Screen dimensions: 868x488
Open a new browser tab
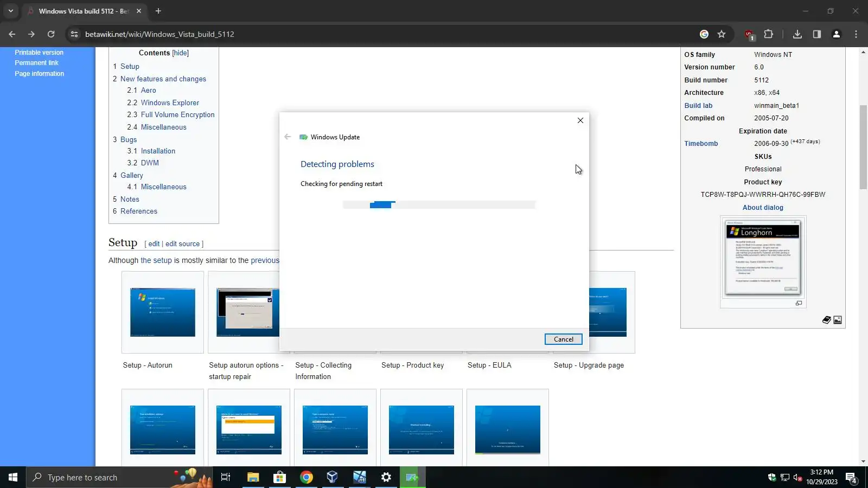coord(158,11)
